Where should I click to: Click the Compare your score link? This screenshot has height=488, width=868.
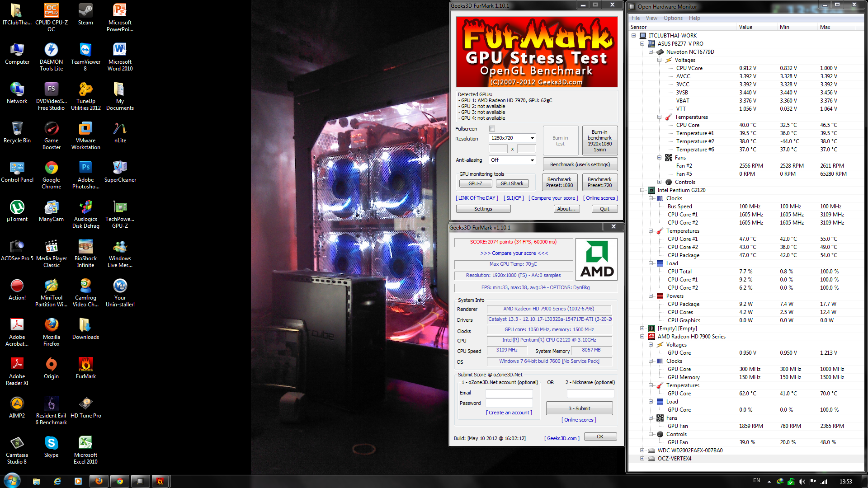[x=553, y=198]
